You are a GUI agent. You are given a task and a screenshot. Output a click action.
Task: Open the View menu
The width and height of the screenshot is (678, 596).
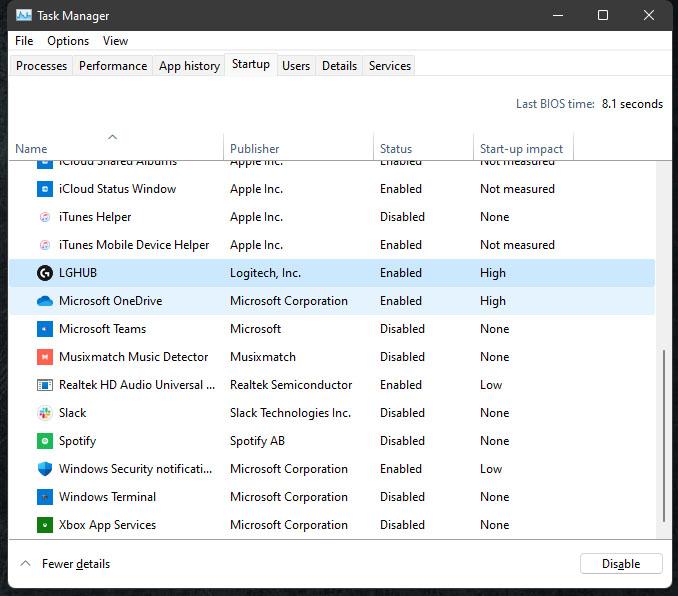(115, 41)
